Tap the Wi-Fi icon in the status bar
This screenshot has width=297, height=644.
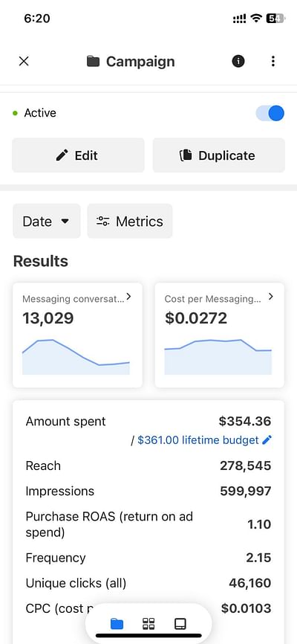pos(256,19)
